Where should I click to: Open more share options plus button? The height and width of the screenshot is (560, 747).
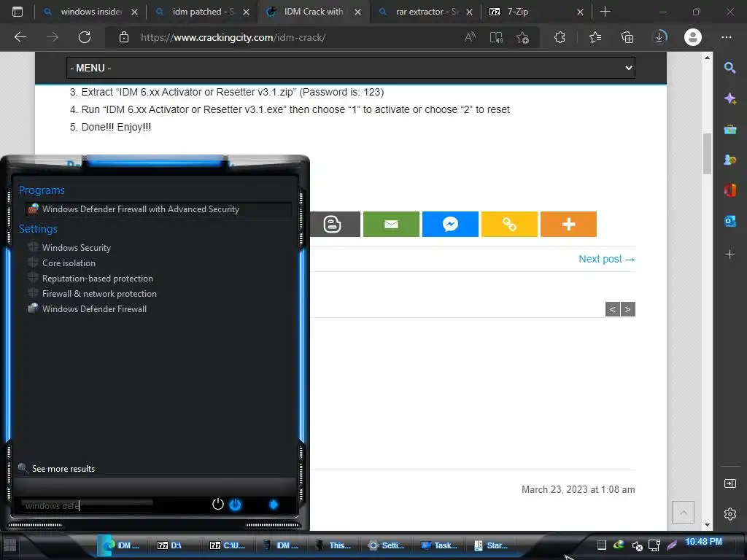568,225
